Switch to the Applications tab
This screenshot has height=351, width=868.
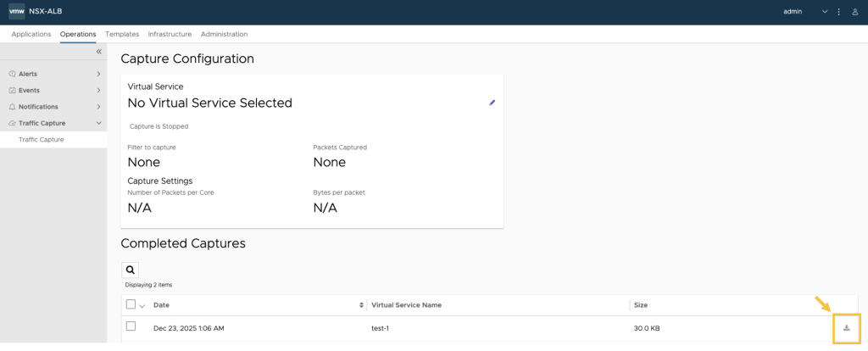(31, 34)
